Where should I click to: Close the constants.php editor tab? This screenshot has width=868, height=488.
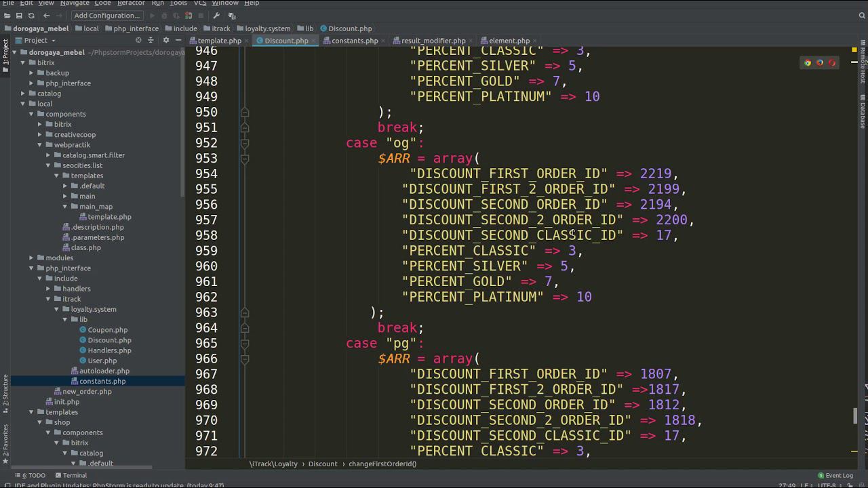point(384,41)
